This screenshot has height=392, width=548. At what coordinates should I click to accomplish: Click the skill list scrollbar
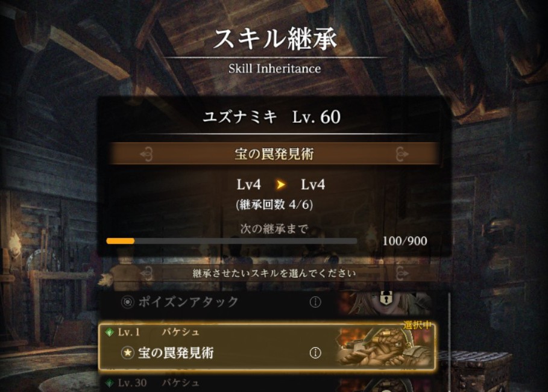click(x=449, y=342)
